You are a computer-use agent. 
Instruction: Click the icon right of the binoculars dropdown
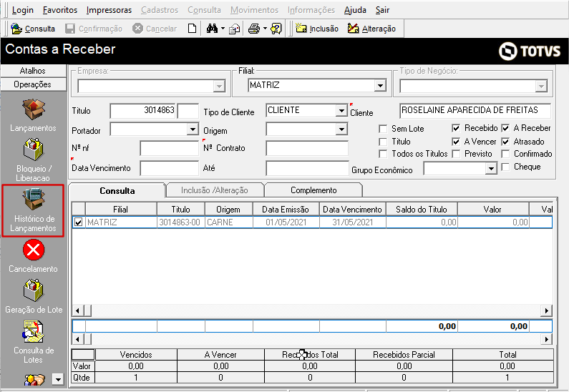tap(235, 29)
